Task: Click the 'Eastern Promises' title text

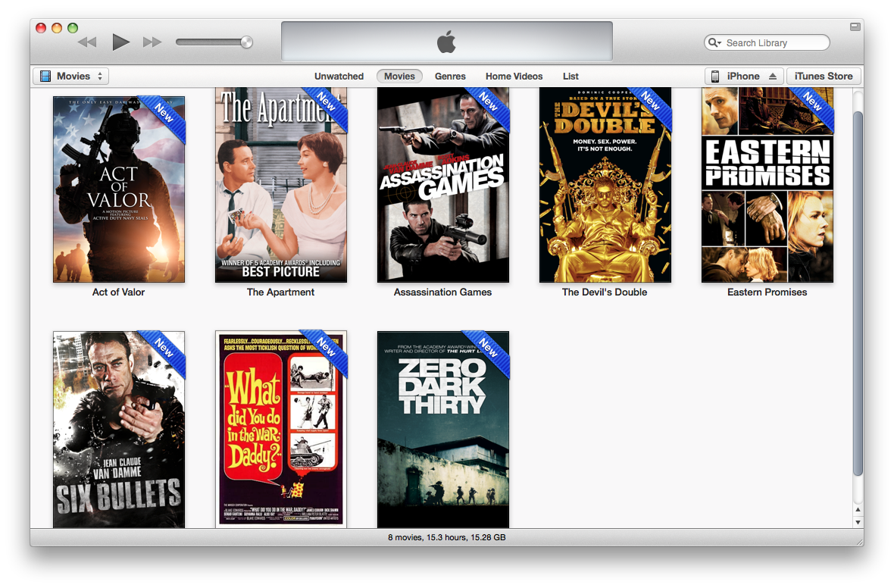Action: (x=767, y=292)
